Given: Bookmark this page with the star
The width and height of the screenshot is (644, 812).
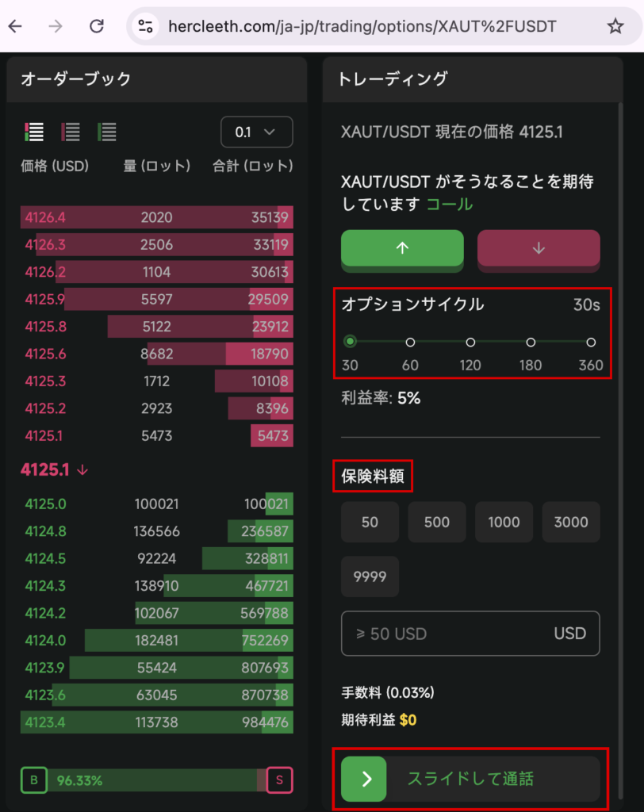Looking at the screenshot, I should [x=615, y=26].
